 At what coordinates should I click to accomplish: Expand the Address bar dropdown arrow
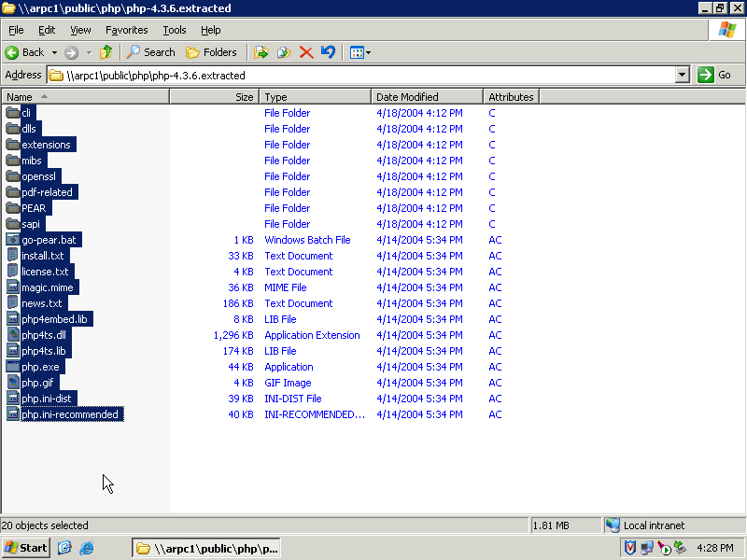682,75
